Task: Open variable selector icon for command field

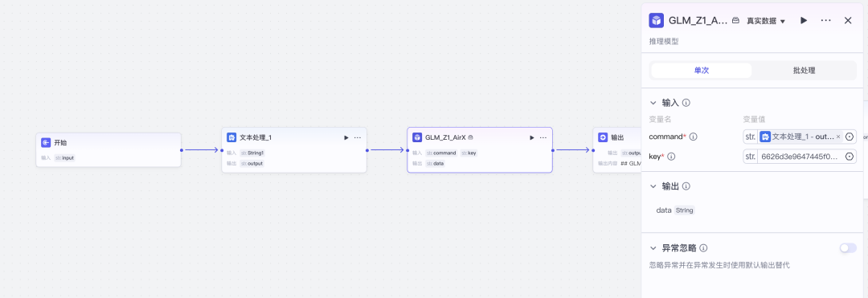Action: click(850, 137)
